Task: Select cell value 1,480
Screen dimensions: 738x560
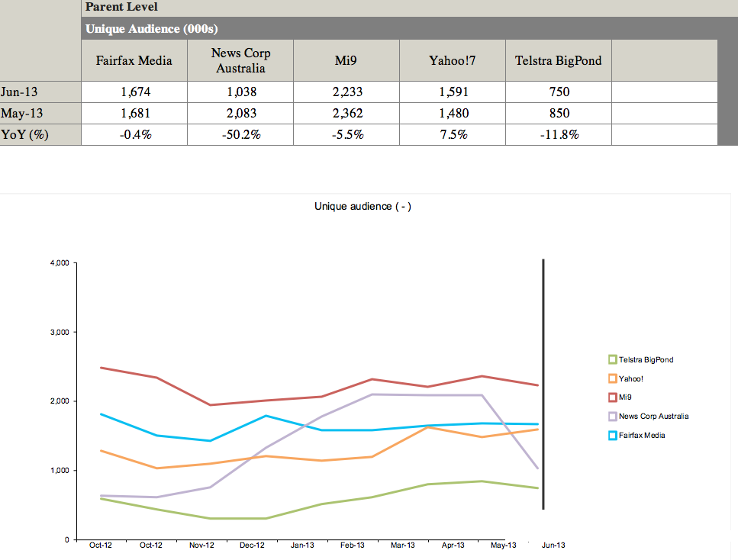Action: click(454, 114)
